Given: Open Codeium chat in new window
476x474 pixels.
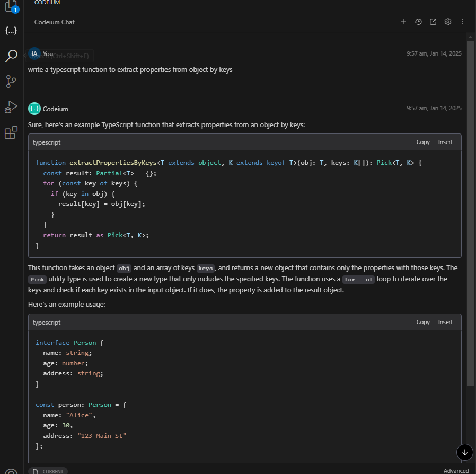Looking at the screenshot, I should point(433,22).
